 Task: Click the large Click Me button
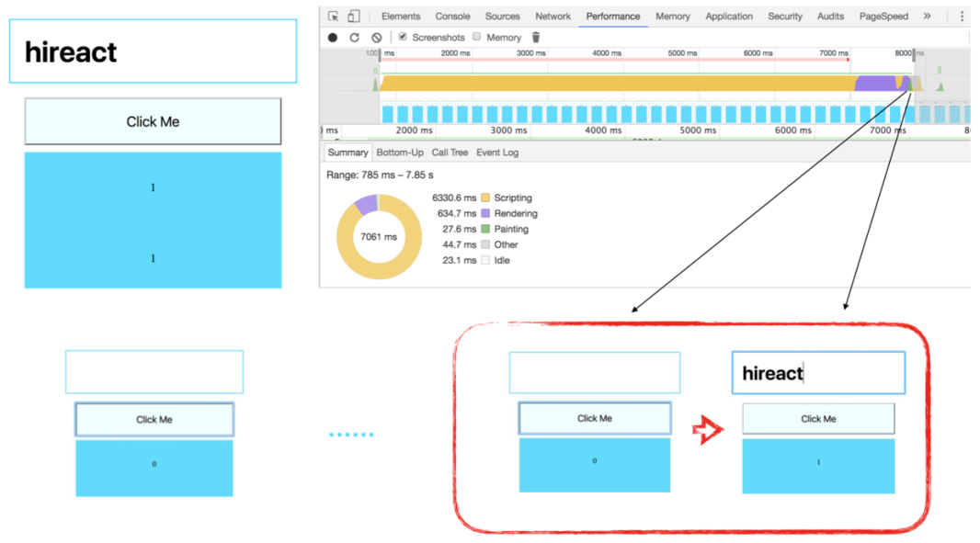[x=154, y=121]
